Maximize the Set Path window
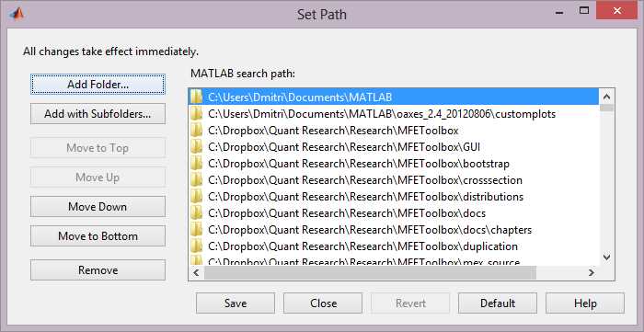644x332 pixels. click(x=584, y=11)
